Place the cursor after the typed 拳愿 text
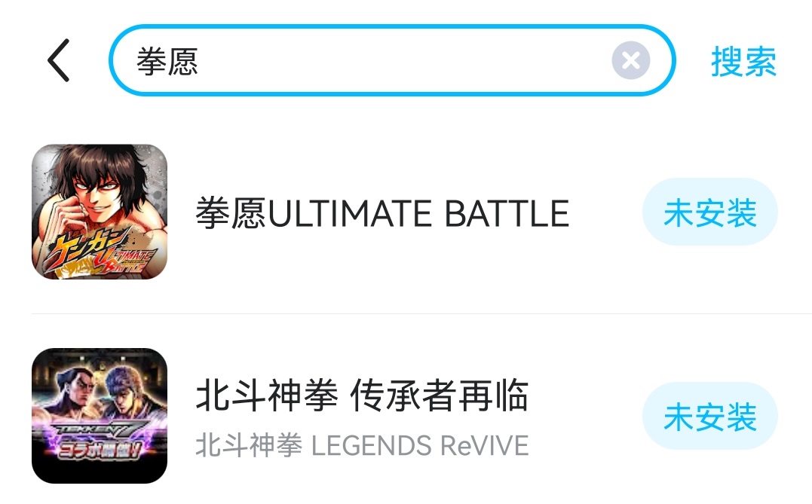 (201, 61)
